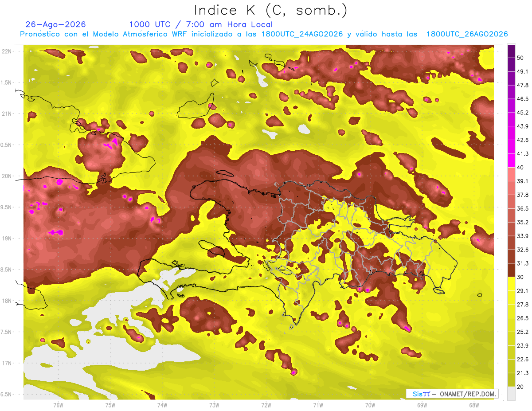Click the 43.9 value on the color scale
The height and width of the screenshot is (411, 532).
point(522,127)
